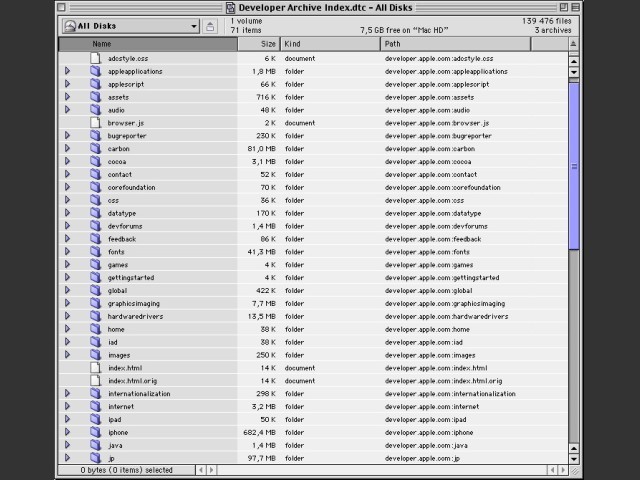640x480 pixels.
Task: Select the css folder icon
Action: (x=96, y=200)
